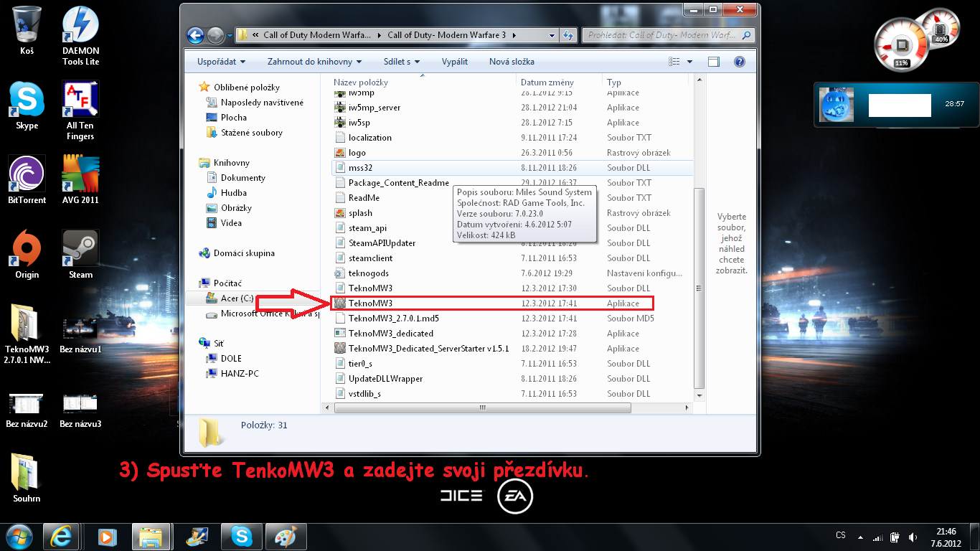Open Skype desktop shortcut
This screenshot has height=551, width=980.
[x=27, y=105]
